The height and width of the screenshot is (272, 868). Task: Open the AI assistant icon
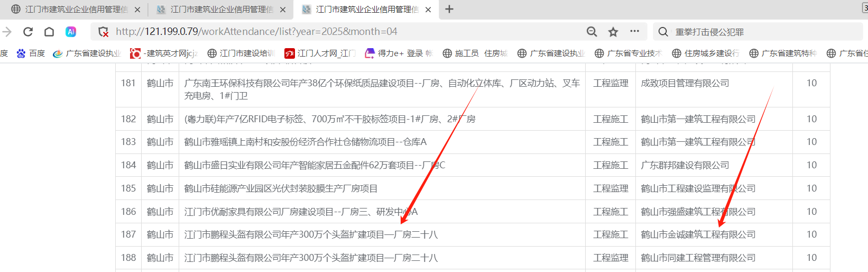[71, 32]
